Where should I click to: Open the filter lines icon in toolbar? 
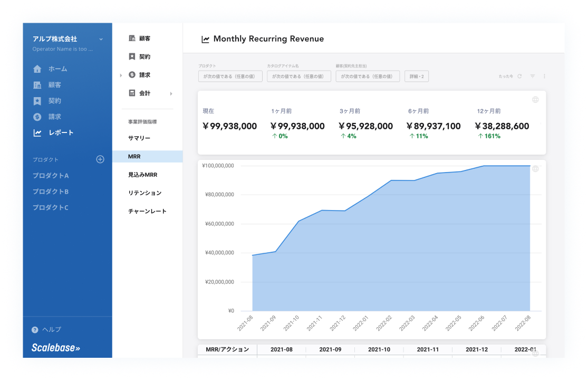[533, 77]
